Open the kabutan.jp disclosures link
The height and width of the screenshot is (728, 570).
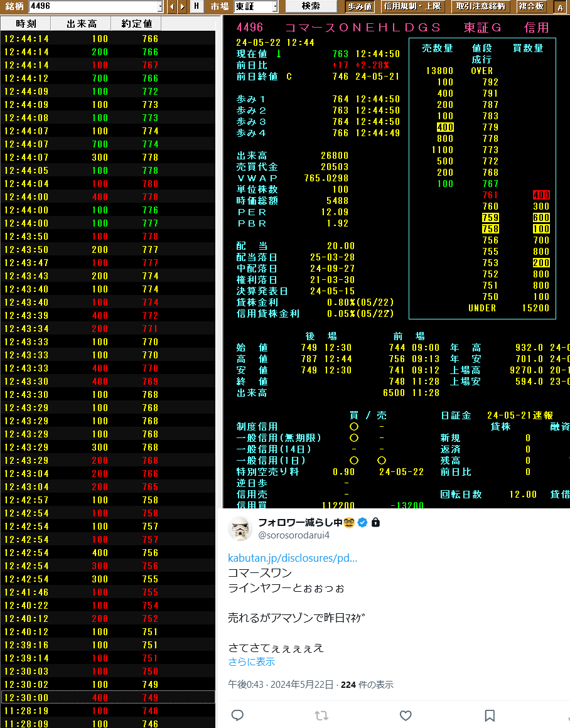(293, 558)
